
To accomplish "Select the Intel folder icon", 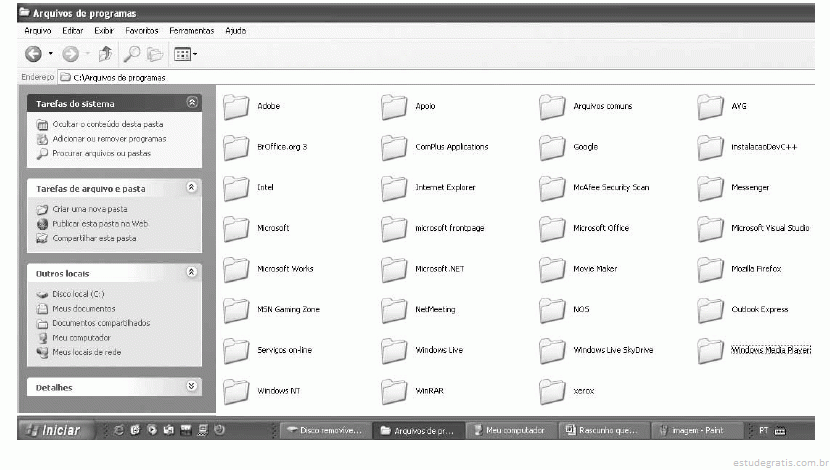I will 236,188.
